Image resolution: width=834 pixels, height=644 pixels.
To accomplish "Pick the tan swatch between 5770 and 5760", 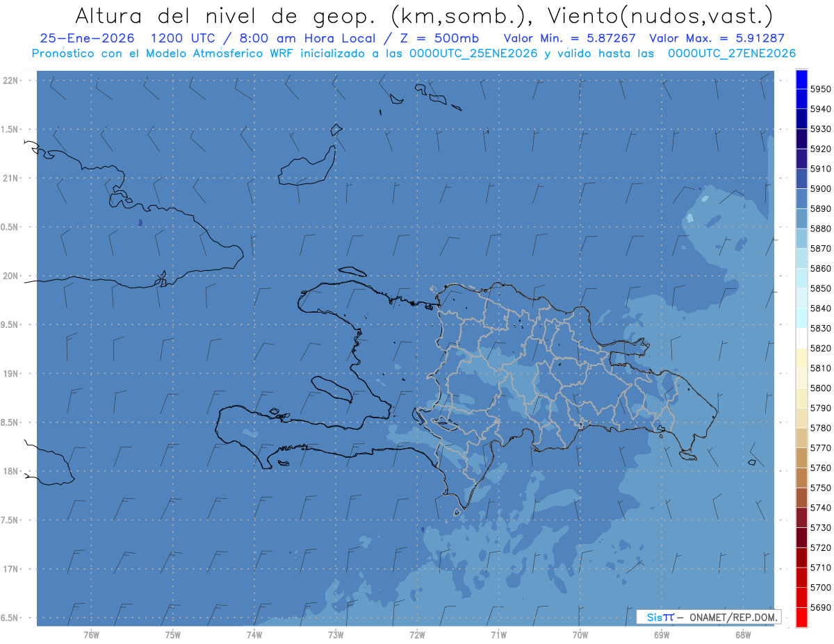I will (x=801, y=458).
